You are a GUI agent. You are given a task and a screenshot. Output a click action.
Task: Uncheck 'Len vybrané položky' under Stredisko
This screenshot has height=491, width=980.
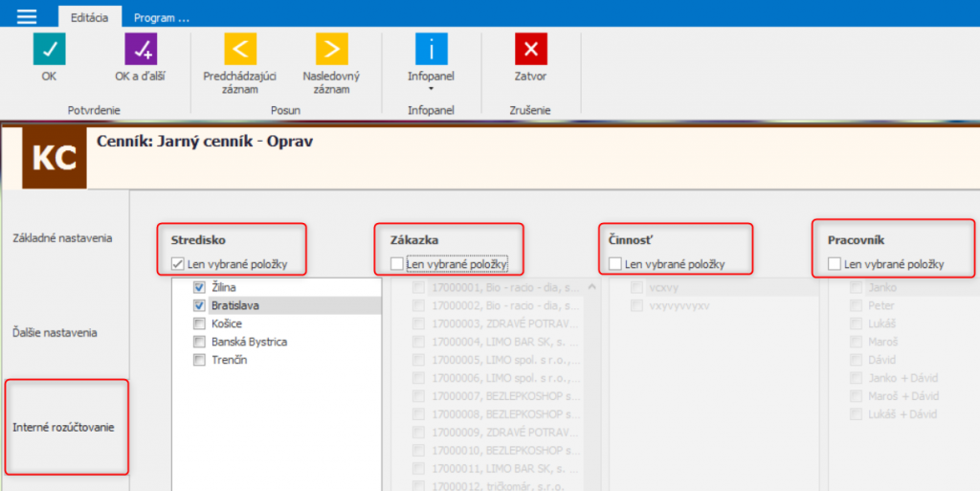point(177,264)
